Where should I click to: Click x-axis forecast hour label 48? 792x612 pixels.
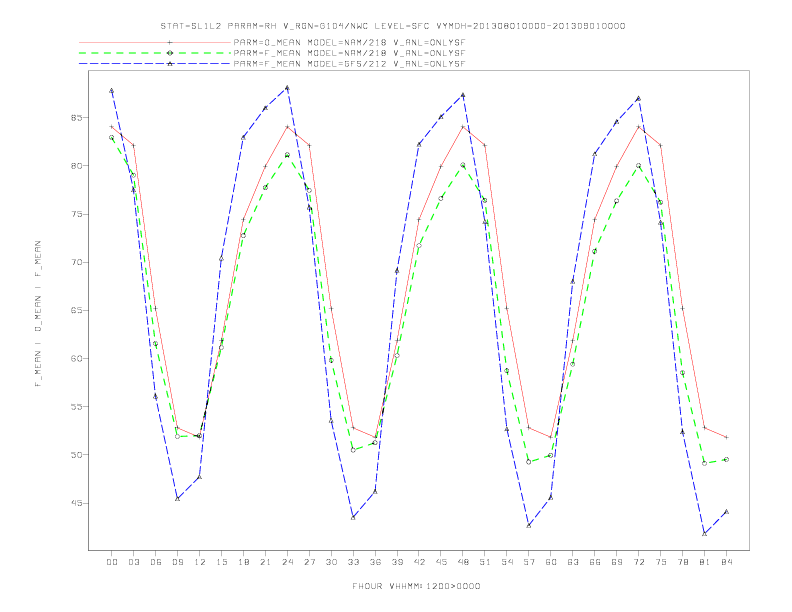tap(463, 562)
